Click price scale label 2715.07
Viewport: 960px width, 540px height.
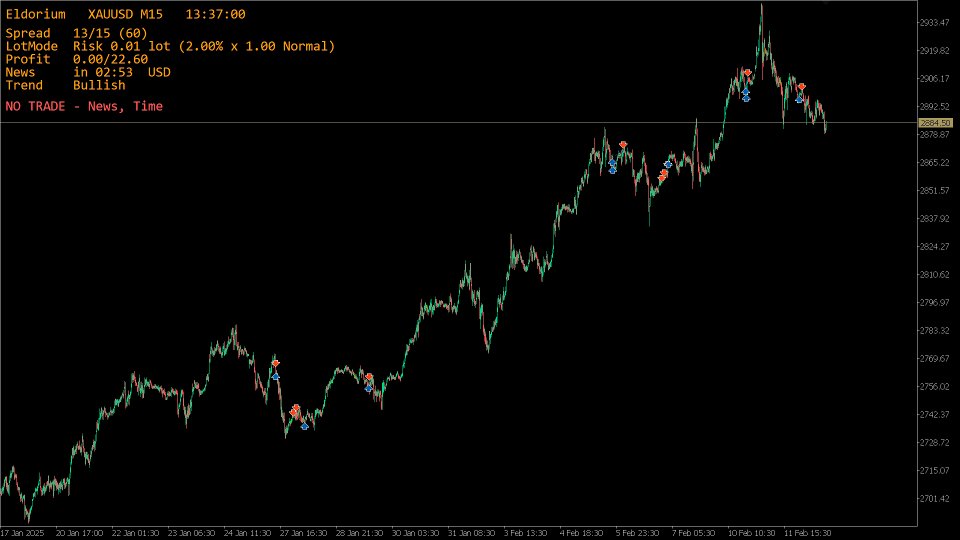point(934,470)
